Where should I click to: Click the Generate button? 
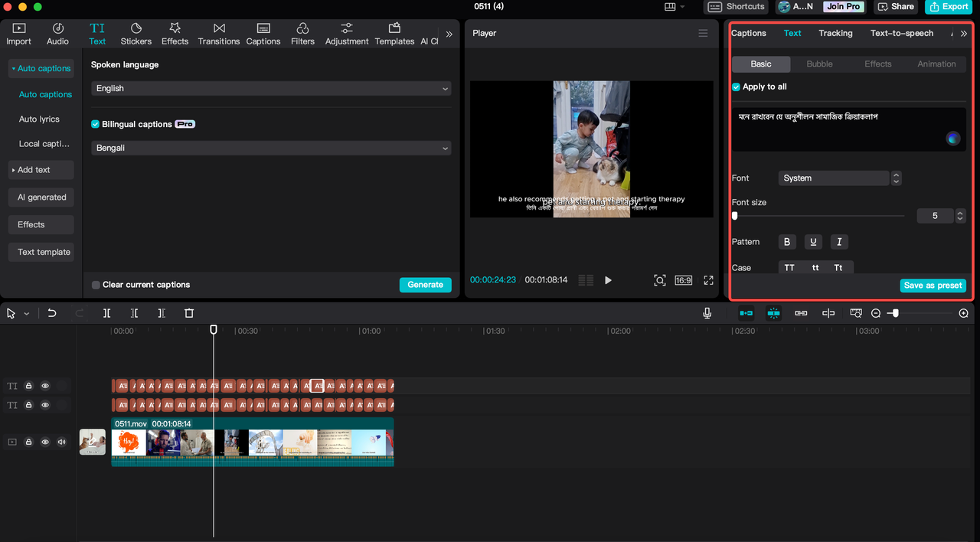coord(425,285)
